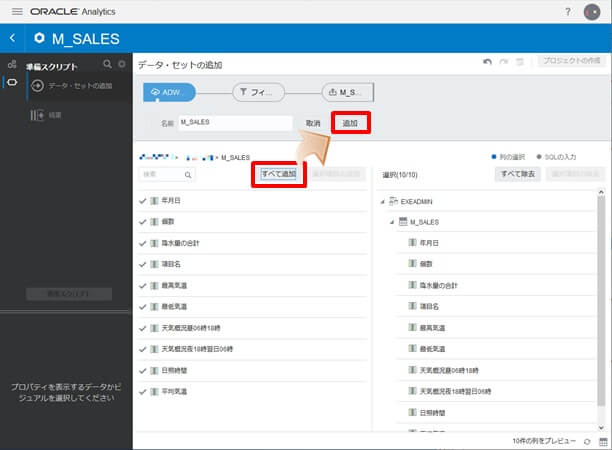Click M_SALES in the breadcrumb path

click(x=235, y=157)
